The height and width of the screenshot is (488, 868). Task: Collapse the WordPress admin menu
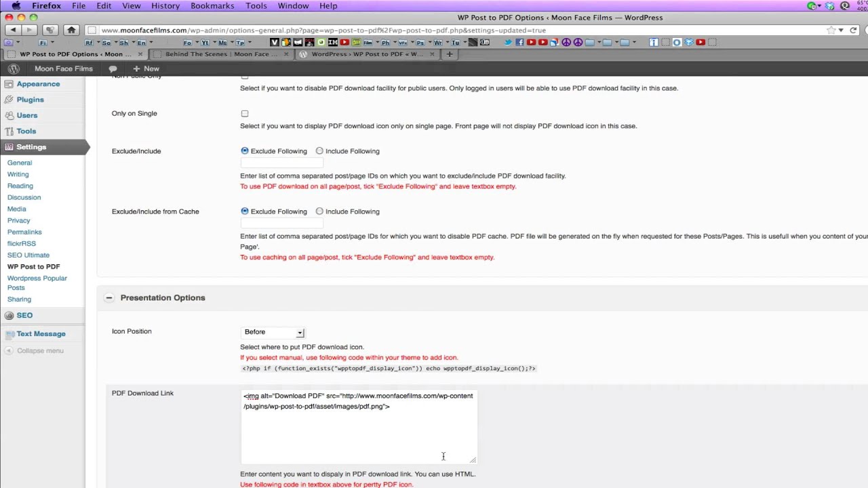[35, 350]
